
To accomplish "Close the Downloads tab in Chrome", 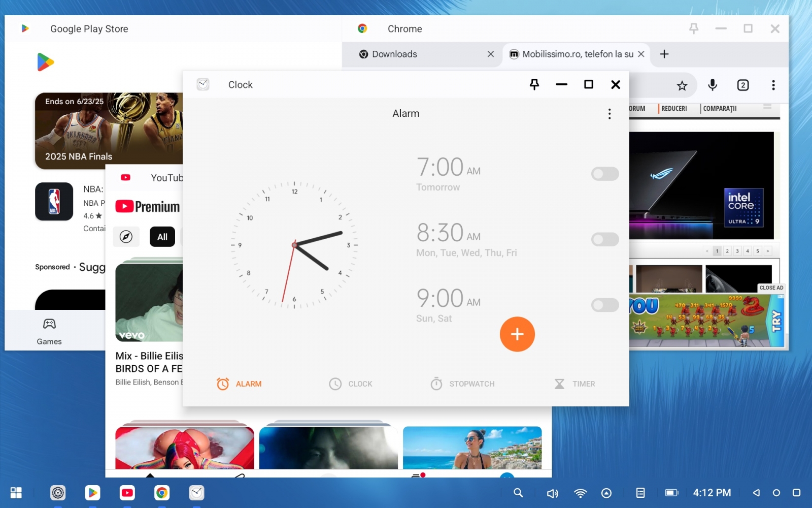I will [x=491, y=54].
